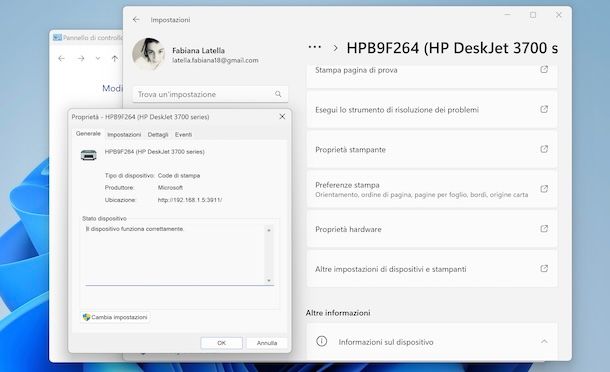Collapse the Informazioni sul dispositivo section
Image resolution: width=610 pixels, height=372 pixels.
tap(544, 342)
